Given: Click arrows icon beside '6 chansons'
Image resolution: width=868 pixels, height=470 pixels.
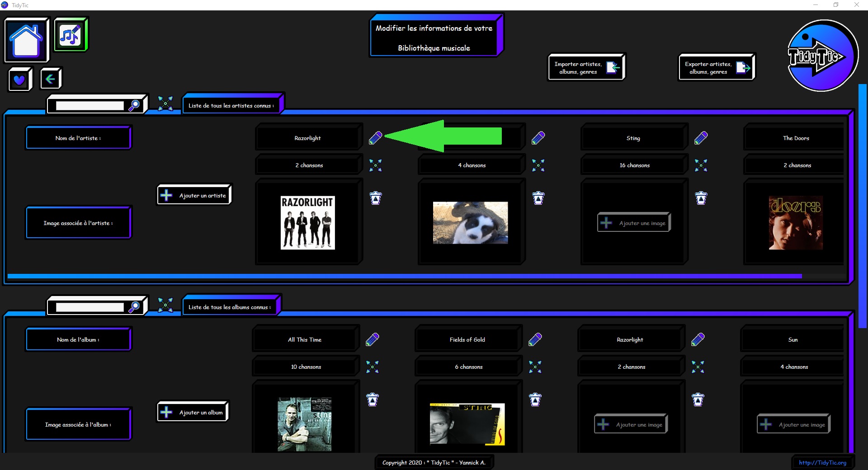Looking at the screenshot, I should (535, 367).
